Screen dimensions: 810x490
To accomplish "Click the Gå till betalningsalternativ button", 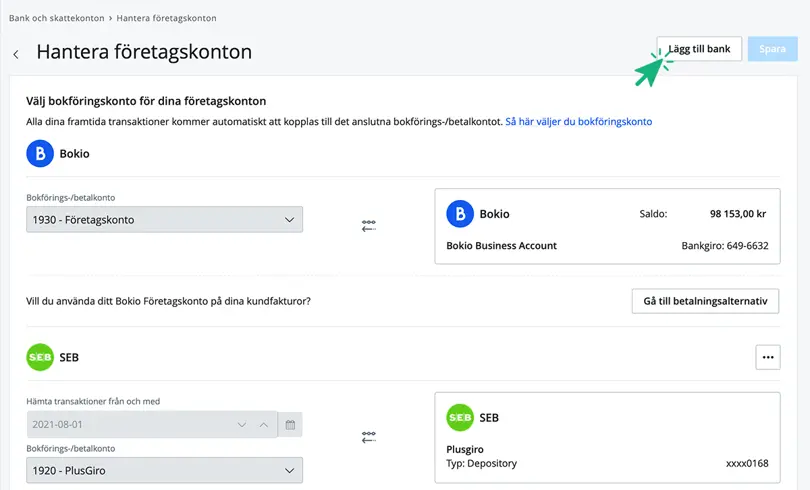I will (x=705, y=301).
